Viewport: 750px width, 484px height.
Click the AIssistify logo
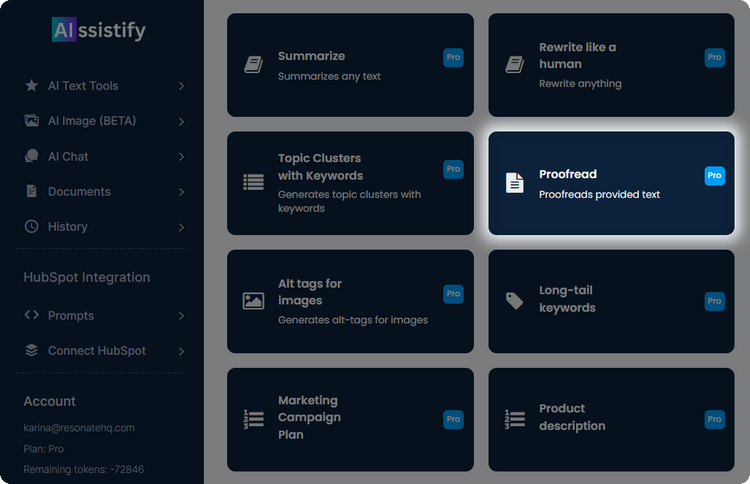click(x=99, y=30)
